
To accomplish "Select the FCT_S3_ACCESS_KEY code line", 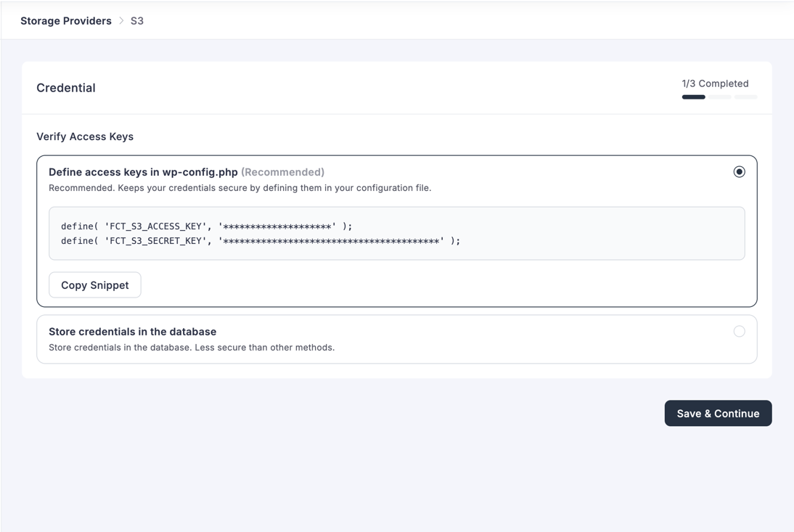I will [207, 226].
